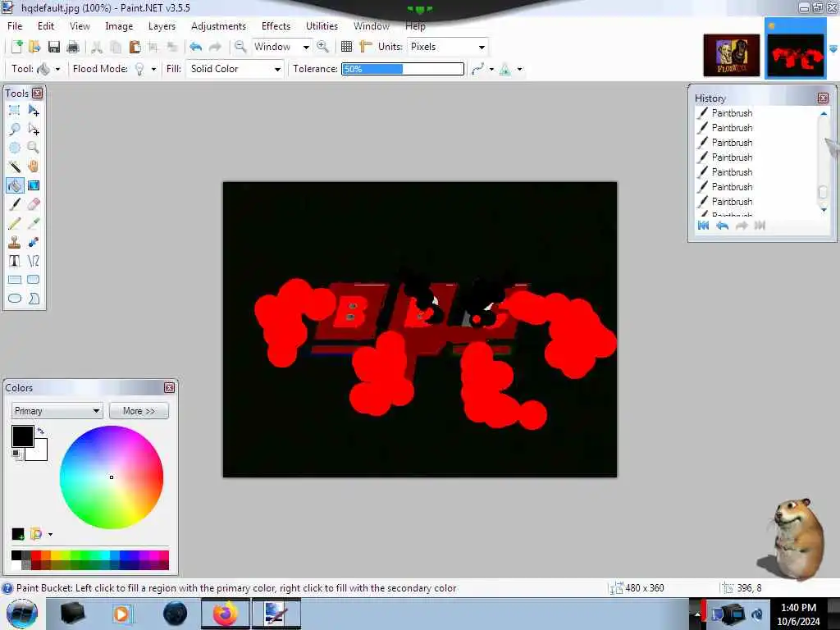Click the Zoom In magnifier icon
This screenshot has height=630, width=840.
[322, 47]
